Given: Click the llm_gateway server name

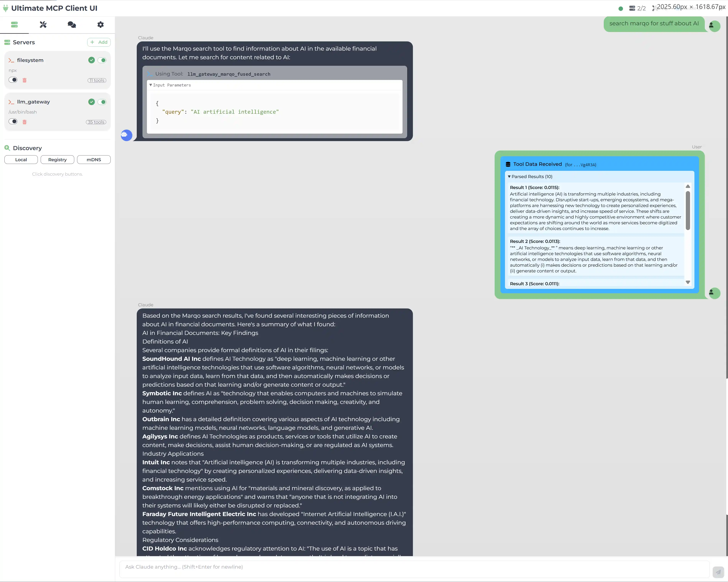Looking at the screenshot, I should click(x=33, y=102).
